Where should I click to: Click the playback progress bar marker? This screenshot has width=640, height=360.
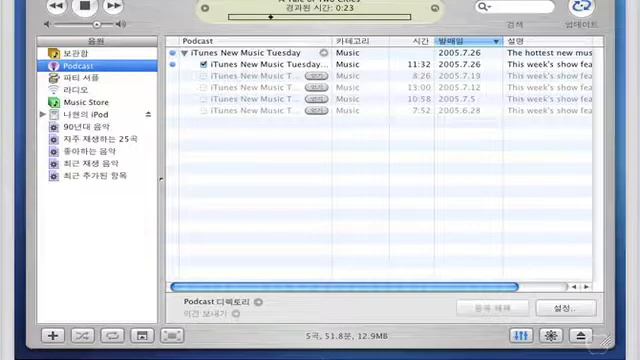tap(271, 17)
